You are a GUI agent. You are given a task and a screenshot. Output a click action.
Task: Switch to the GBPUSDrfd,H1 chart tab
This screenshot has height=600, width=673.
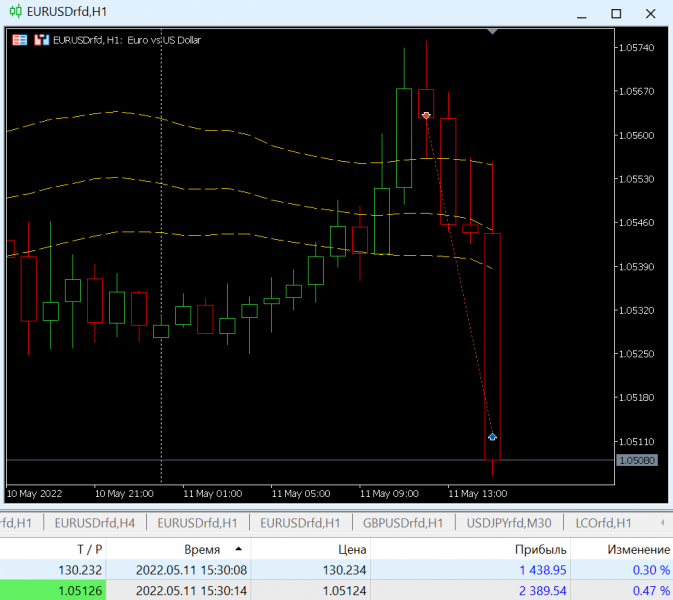(x=403, y=523)
